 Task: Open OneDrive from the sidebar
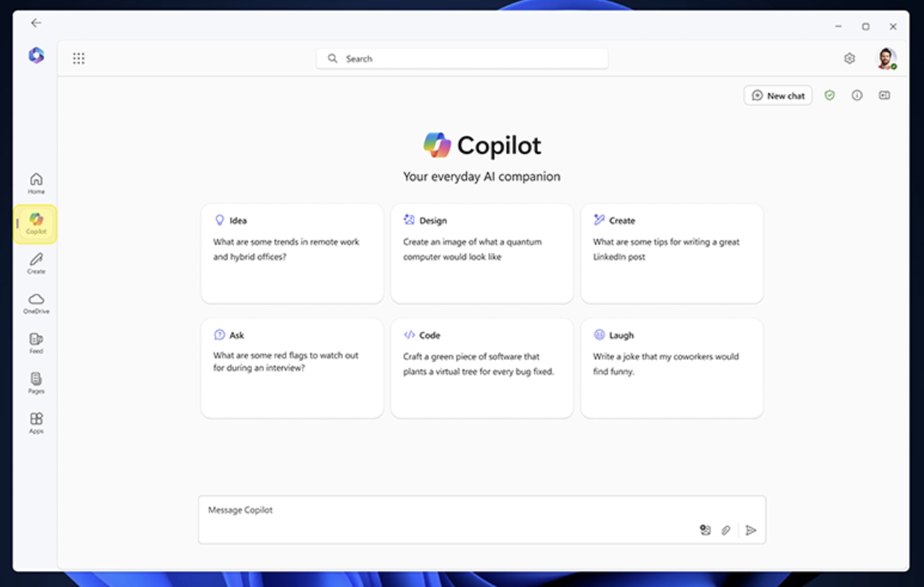[36, 303]
